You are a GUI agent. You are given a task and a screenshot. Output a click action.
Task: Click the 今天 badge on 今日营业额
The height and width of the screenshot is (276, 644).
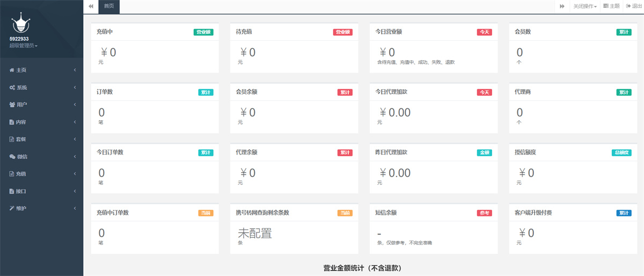click(x=484, y=32)
